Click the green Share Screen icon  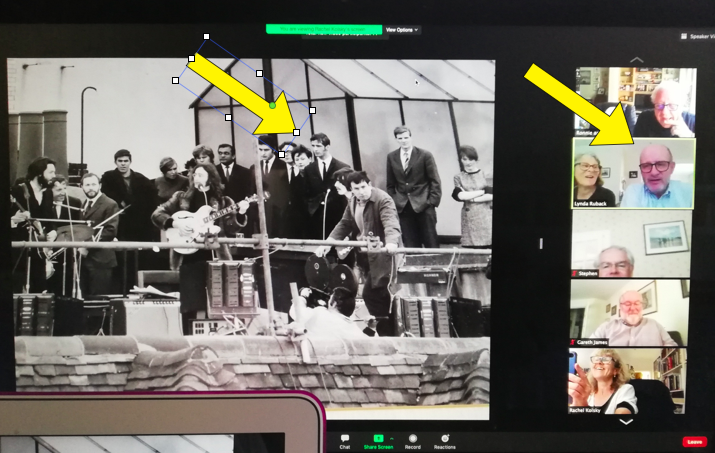tap(378, 438)
